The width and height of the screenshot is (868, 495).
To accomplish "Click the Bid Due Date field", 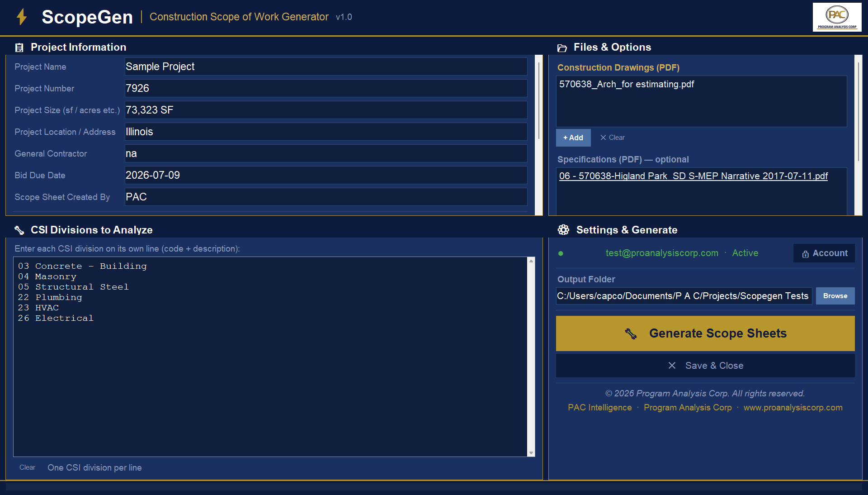I will (325, 175).
